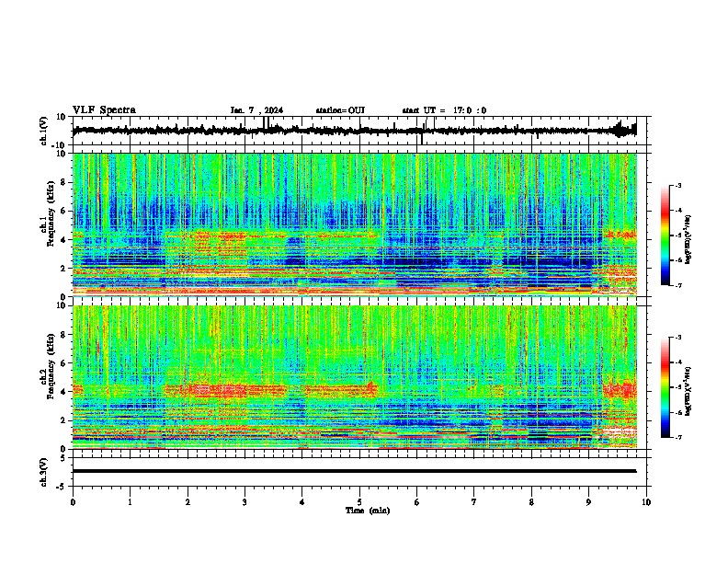Click the '-4' label on ch.1 colorbar
This screenshot has height=563, width=728.
click(x=677, y=211)
